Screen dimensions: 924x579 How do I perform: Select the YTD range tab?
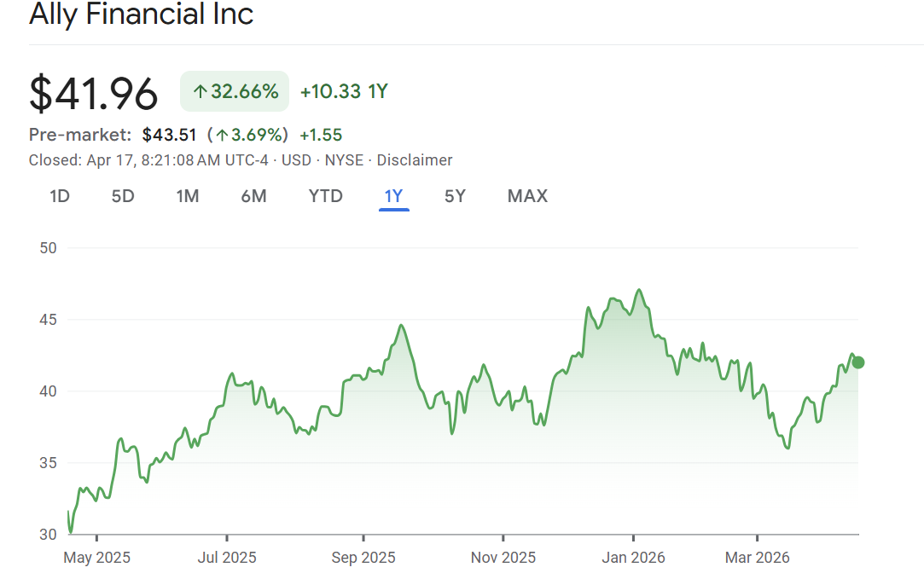tap(325, 196)
